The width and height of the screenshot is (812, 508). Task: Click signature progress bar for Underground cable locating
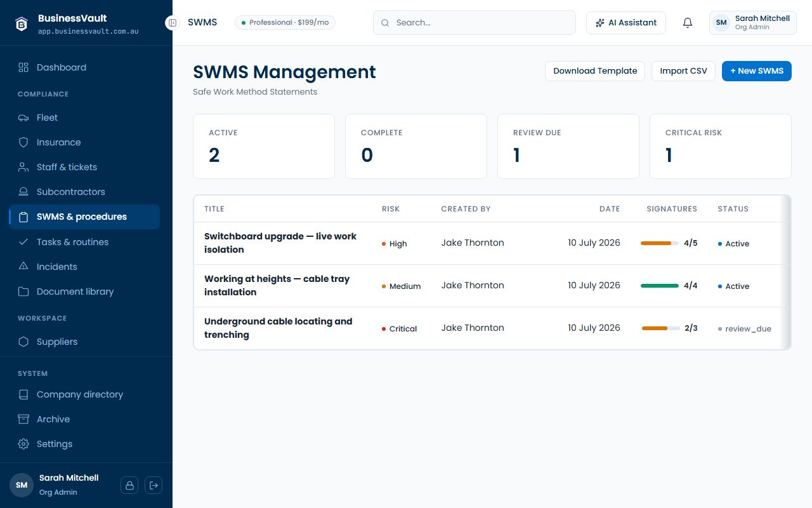(661, 328)
